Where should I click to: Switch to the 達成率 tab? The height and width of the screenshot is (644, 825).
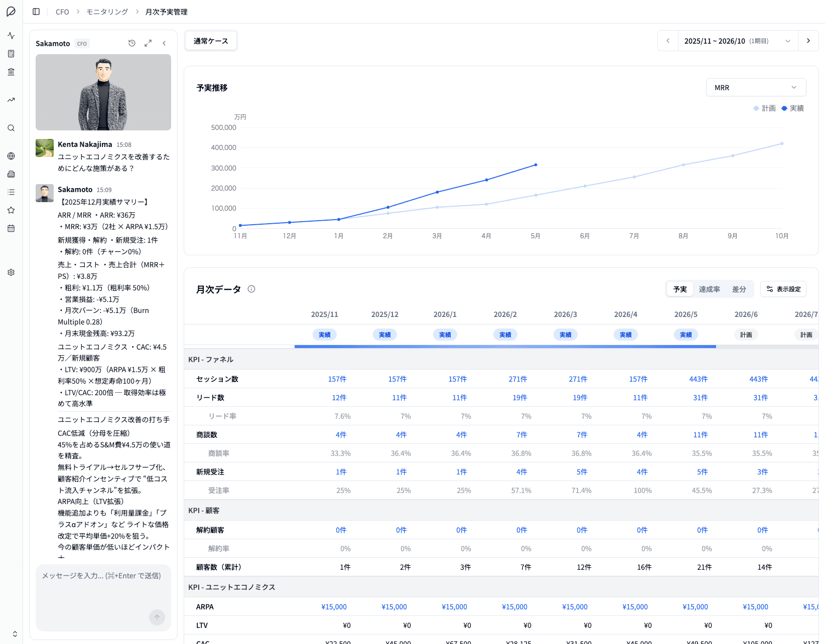point(709,289)
